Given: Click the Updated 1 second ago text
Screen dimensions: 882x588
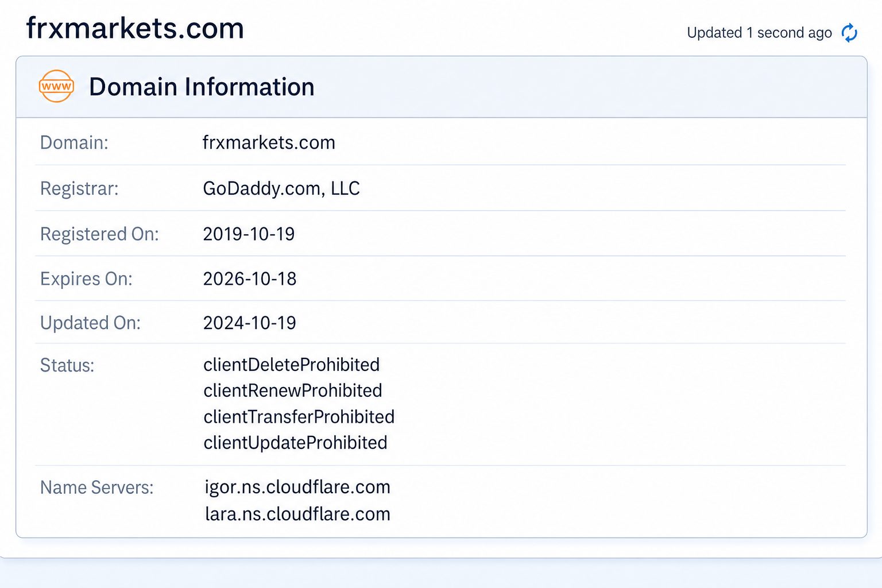Looking at the screenshot, I should (x=759, y=33).
